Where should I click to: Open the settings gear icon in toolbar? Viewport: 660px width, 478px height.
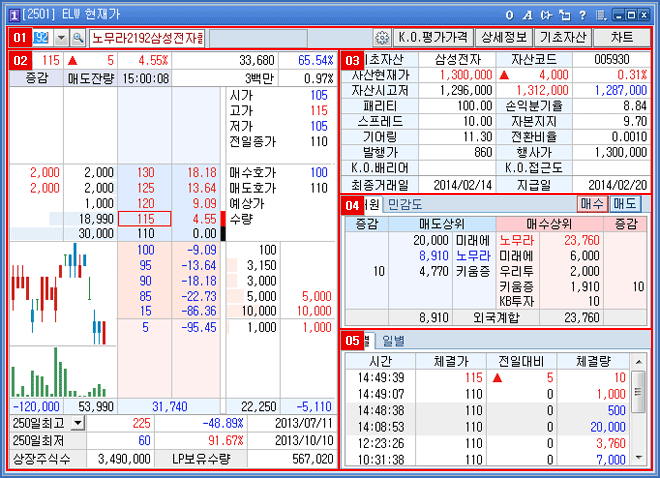coord(380,38)
